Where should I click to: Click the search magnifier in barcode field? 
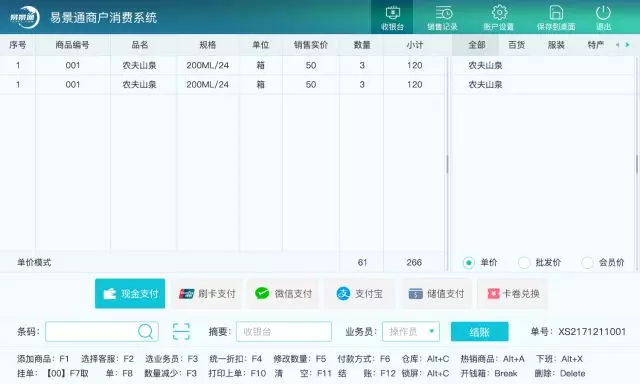[x=145, y=331]
